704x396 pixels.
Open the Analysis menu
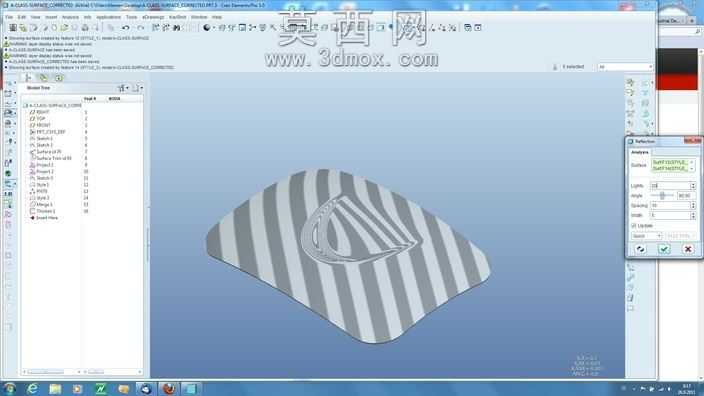click(x=70, y=17)
